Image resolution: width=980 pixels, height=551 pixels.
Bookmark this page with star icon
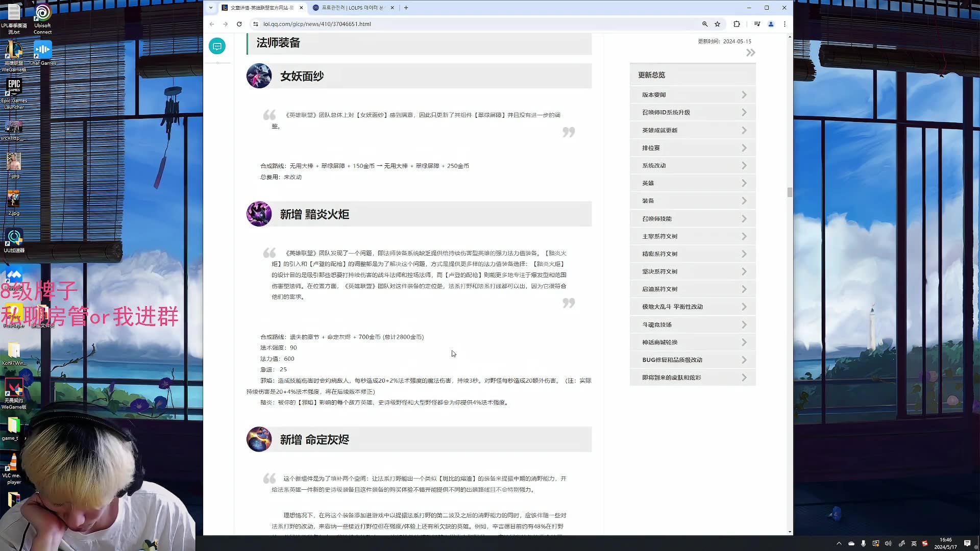718,24
